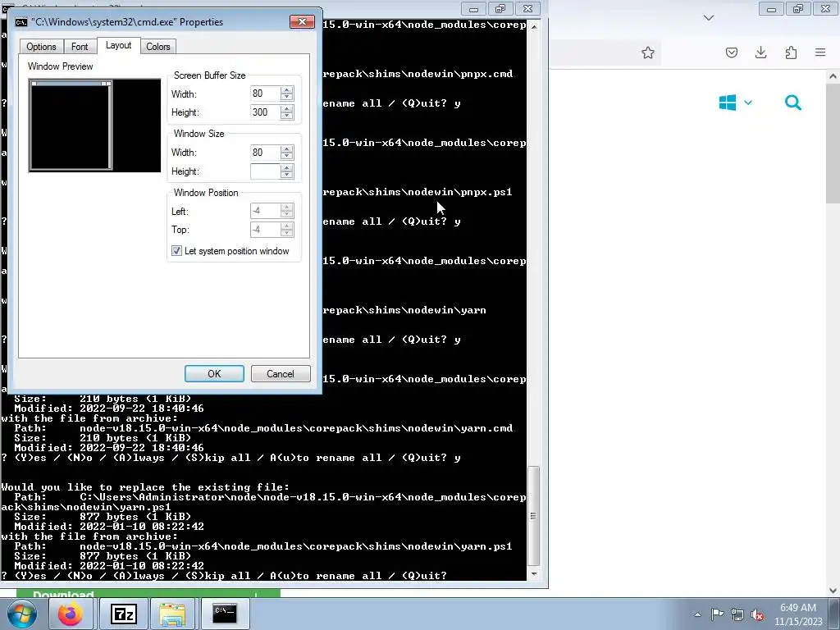Click Window Size Width field
The width and height of the screenshot is (840, 630).
[265, 152]
